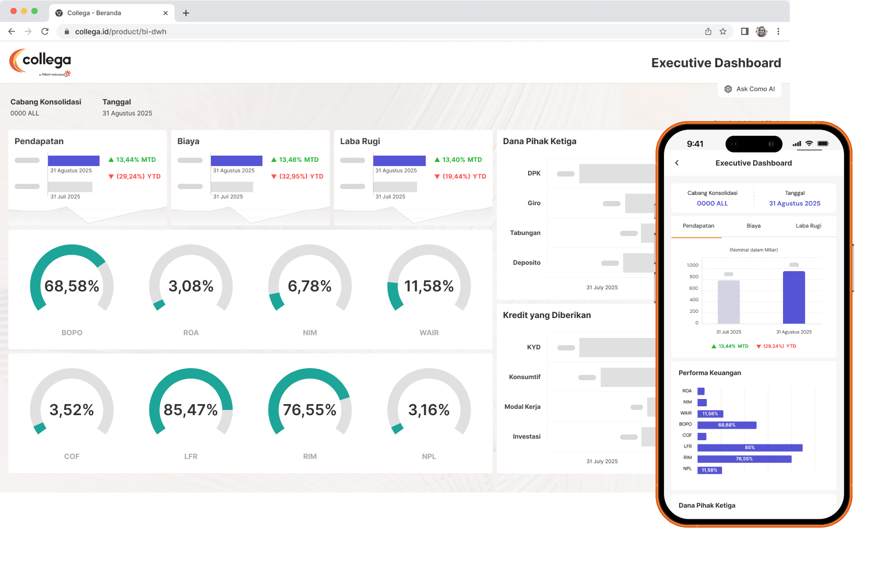
Task: Select the Ask Como AI sparkle icon
Action: click(728, 89)
